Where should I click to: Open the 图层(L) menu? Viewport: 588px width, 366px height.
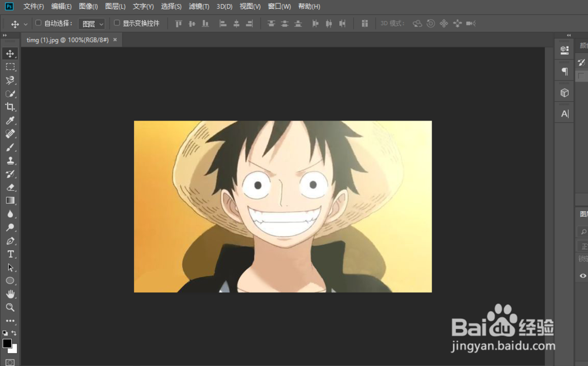115,6
